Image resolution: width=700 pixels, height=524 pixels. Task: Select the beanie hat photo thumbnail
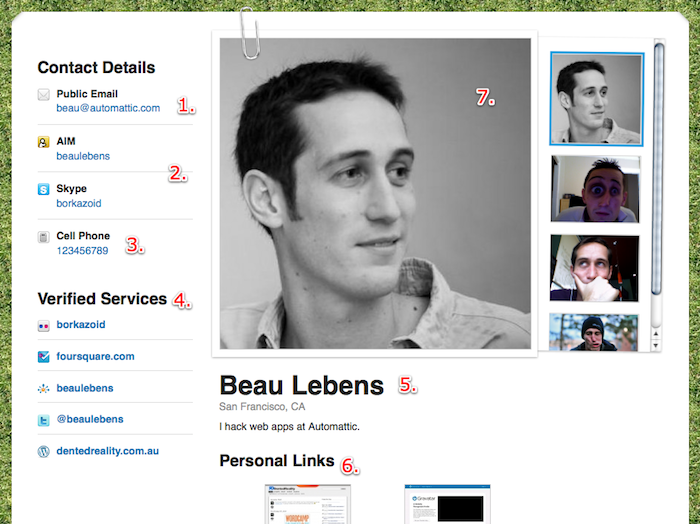click(595, 332)
